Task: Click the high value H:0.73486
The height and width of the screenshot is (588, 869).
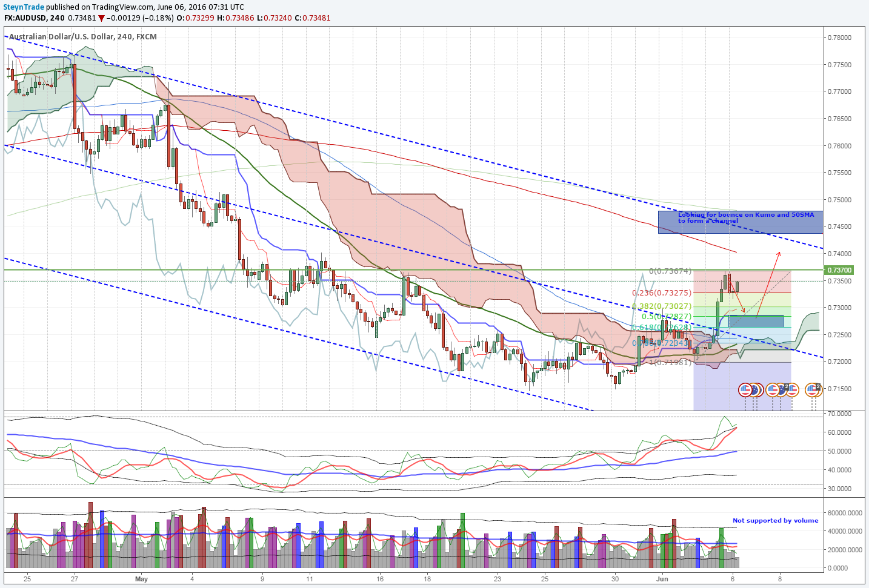Action: [236, 18]
